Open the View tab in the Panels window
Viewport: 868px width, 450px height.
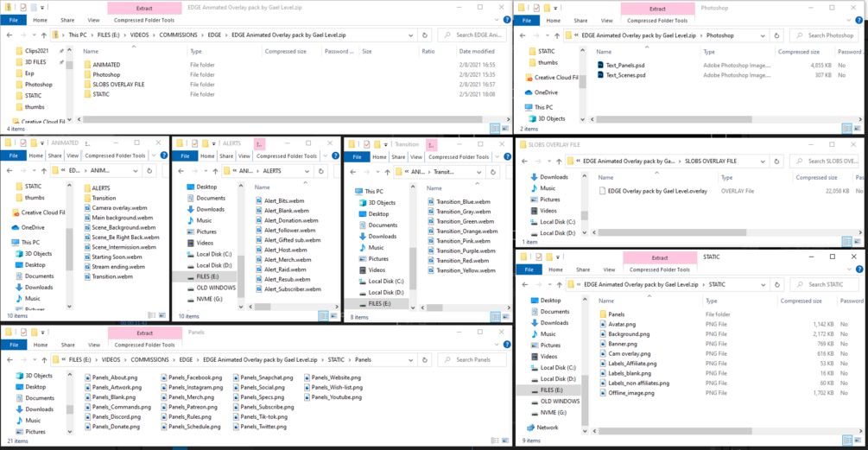[94, 345]
